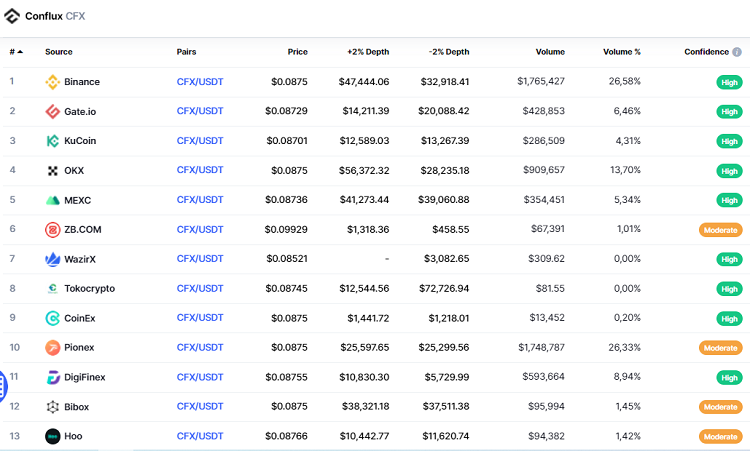
Task: Sort by the +2% Depth column header
Action: pos(368,52)
